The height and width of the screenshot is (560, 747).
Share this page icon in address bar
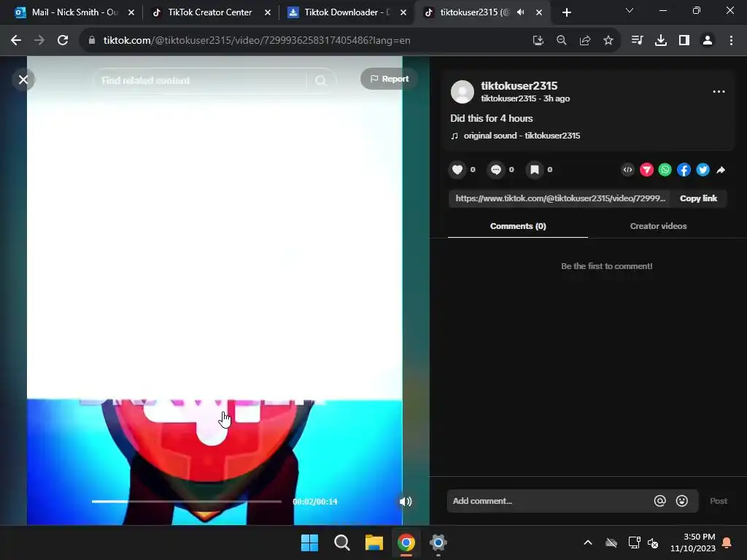coord(585,41)
